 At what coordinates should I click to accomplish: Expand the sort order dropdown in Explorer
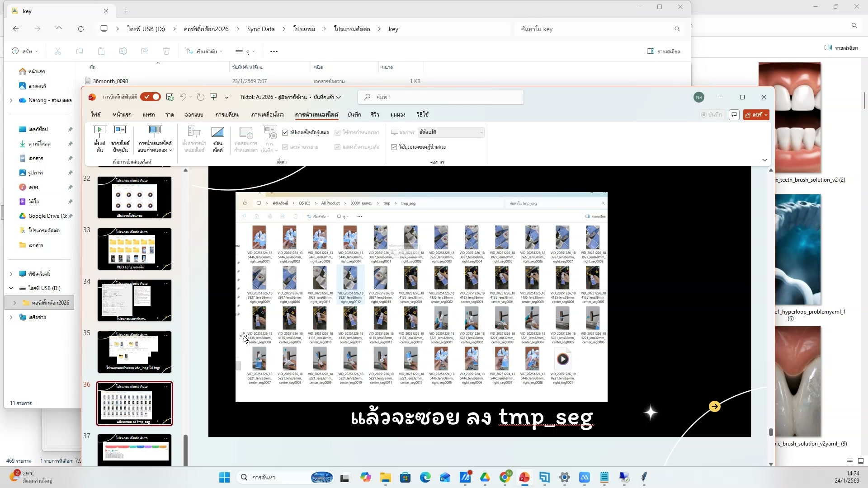(221, 51)
